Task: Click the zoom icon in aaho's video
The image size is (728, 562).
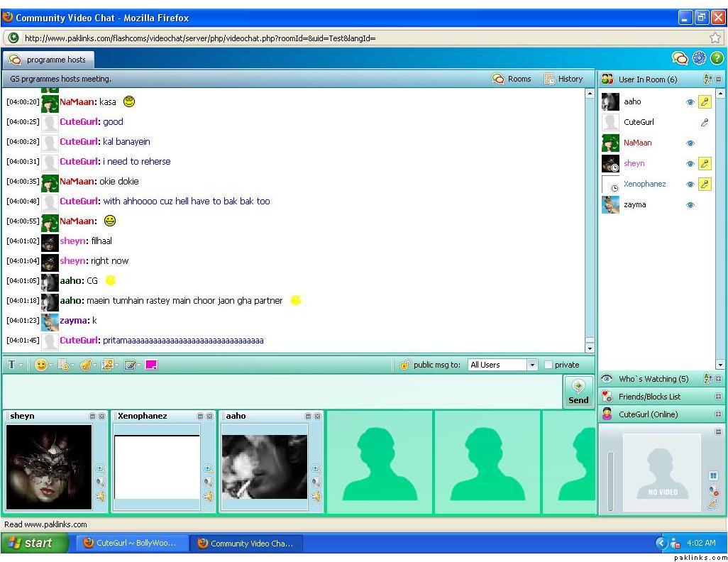Action: 316,468
